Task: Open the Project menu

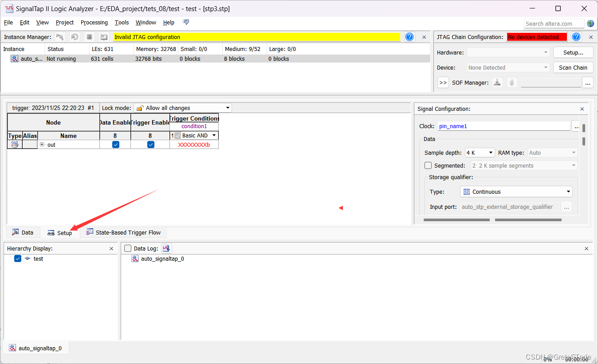Action: 65,22
